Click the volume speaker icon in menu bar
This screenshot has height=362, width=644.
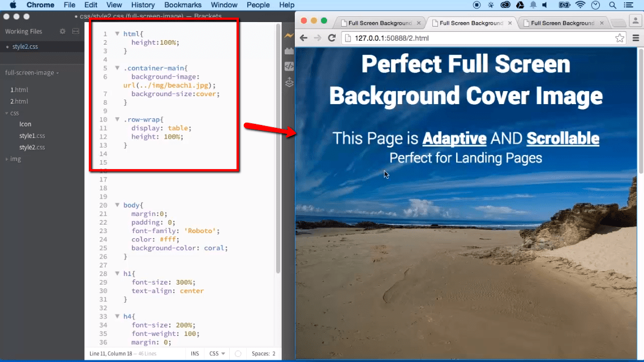coord(545,5)
